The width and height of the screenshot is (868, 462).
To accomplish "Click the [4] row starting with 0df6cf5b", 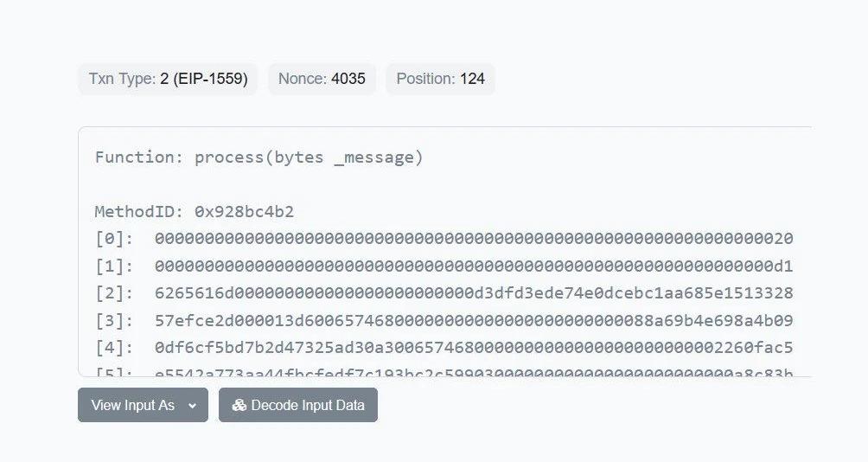I will coord(474,348).
